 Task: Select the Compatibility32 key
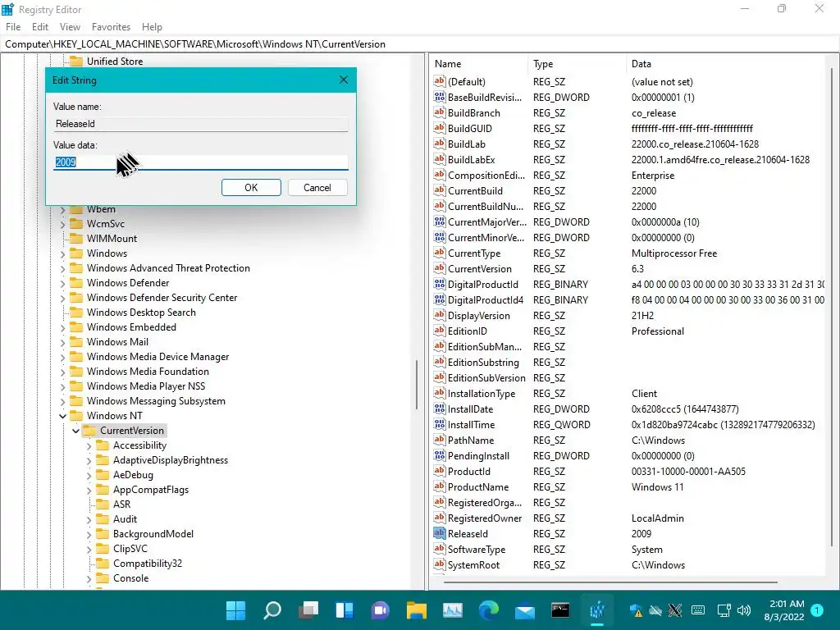tap(148, 564)
